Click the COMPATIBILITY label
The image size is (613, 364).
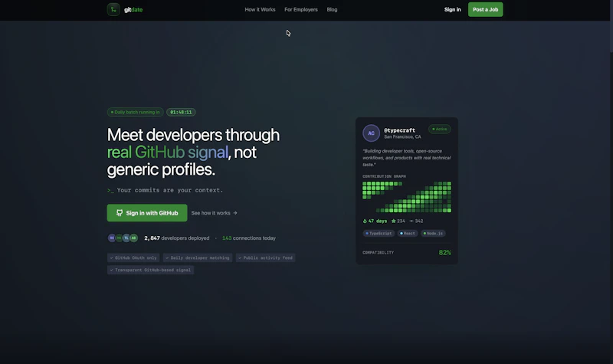[378, 253]
